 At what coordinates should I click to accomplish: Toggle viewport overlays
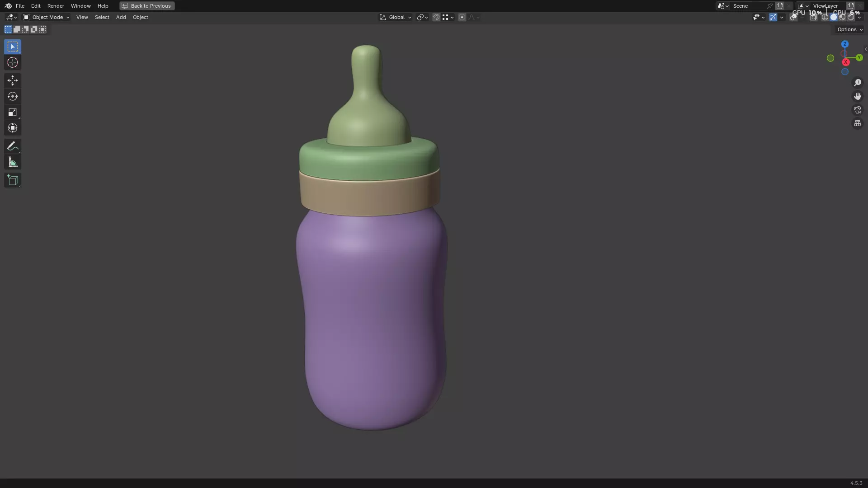click(793, 17)
